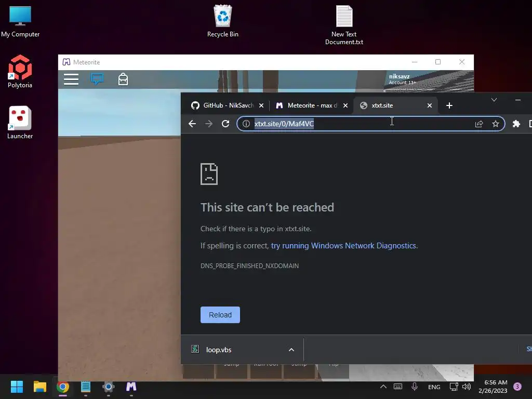Go forward in browser history
The height and width of the screenshot is (399, 532).
click(209, 124)
